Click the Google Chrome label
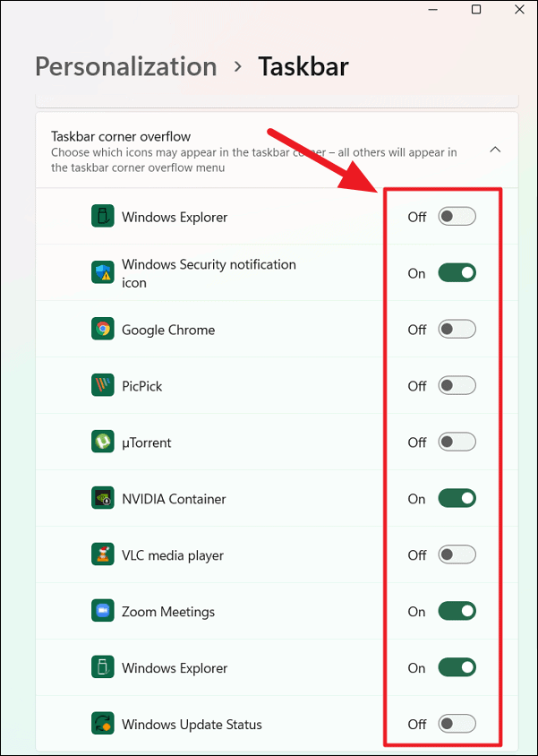The height and width of the screenshot is (756, 538). coord(168,330)
